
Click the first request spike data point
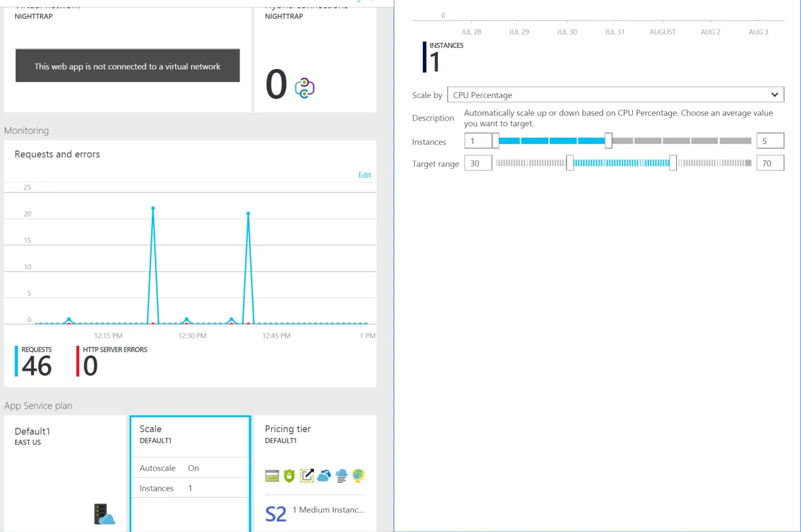point(153,208)
